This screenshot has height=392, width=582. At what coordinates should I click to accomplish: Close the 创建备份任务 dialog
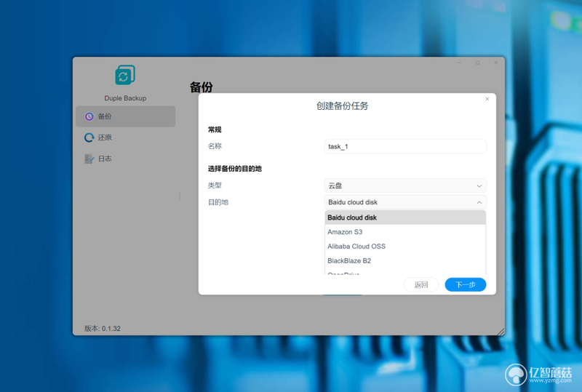coord(487,99)
